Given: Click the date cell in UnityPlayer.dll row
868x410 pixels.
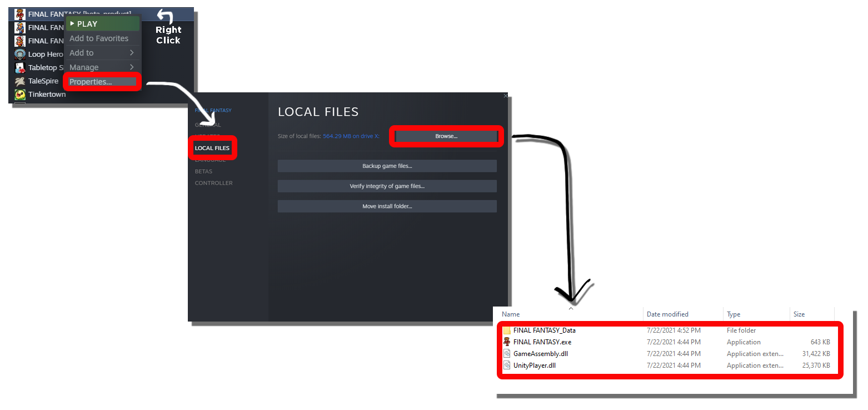Looking at the screenshot, I should (x=674, y=365).
